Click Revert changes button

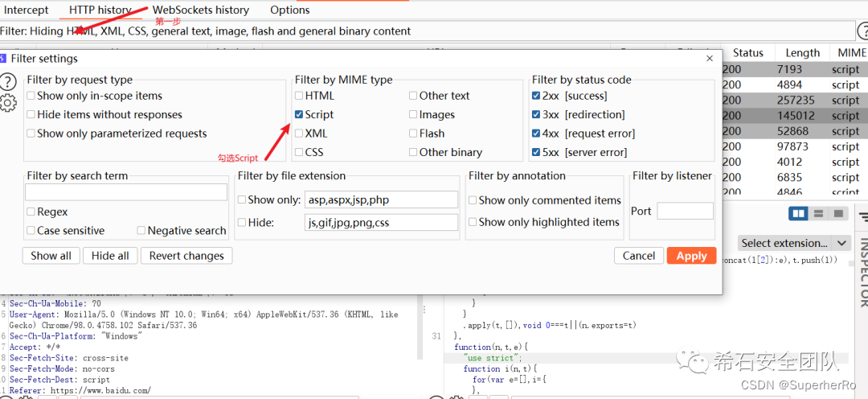[x=186, y=256]
